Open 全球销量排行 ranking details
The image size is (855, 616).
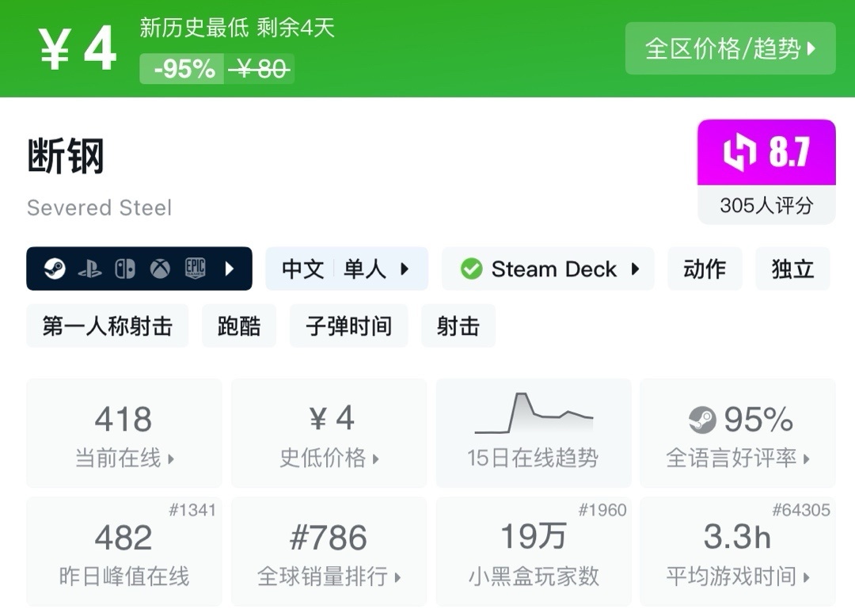[329, 551]
